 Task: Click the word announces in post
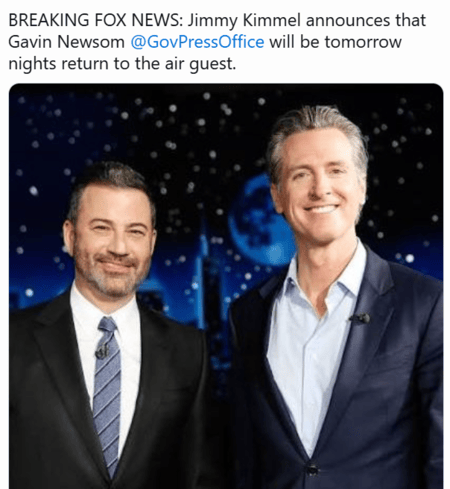tap(348, 21)
